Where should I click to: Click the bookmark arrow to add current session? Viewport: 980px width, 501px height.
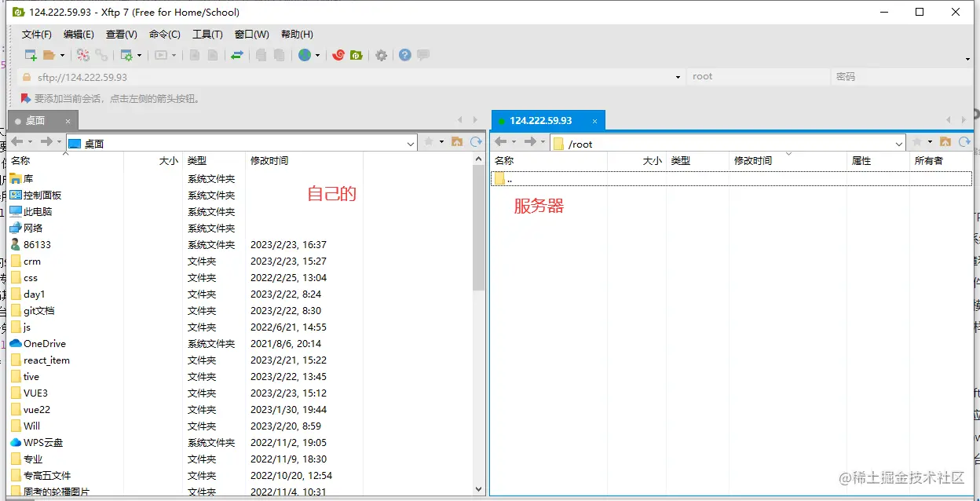26,99
